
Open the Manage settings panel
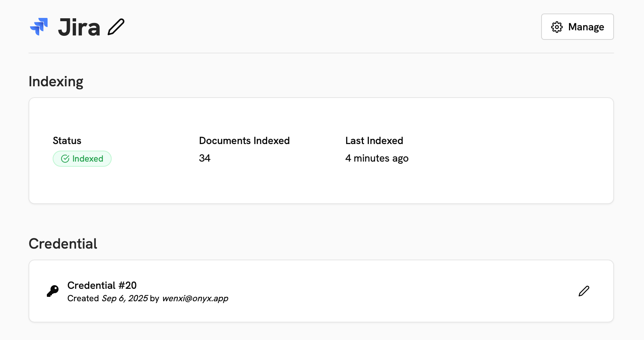577,27
